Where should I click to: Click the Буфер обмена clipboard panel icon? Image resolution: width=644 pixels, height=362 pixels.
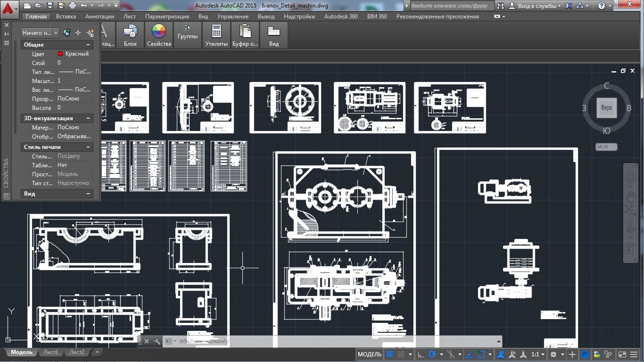point(245,35)
